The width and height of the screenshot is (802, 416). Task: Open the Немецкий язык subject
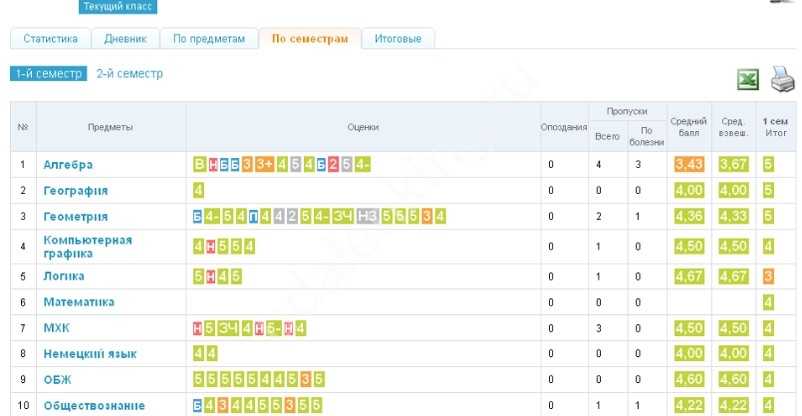pos(90,353)
